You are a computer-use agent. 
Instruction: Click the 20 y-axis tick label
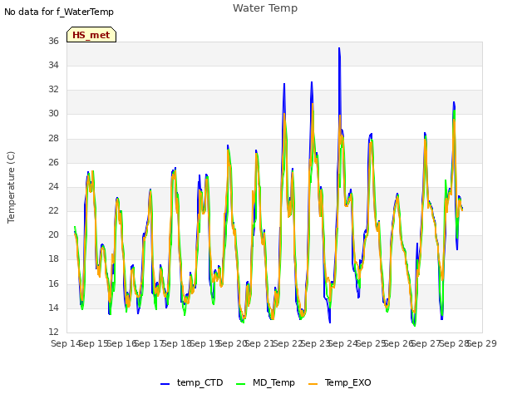click(x=53, y=234)
